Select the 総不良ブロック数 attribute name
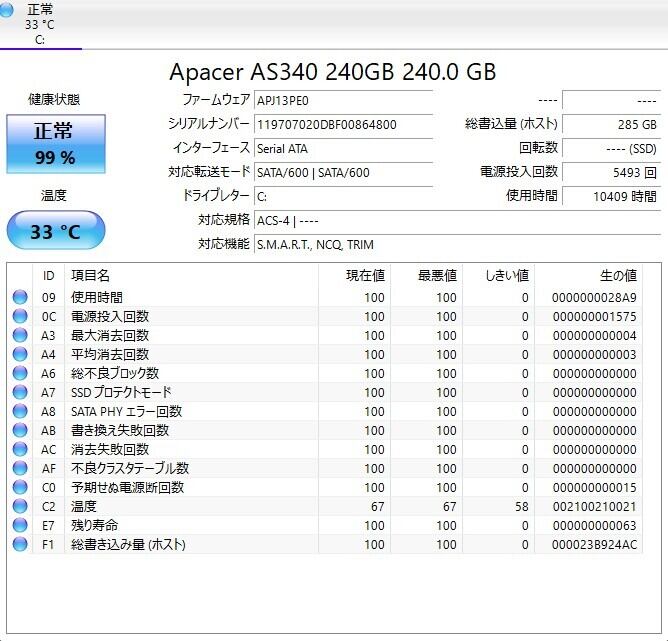Screen dimensions: 668x641 pyautogui.click(x=115, y=373)
